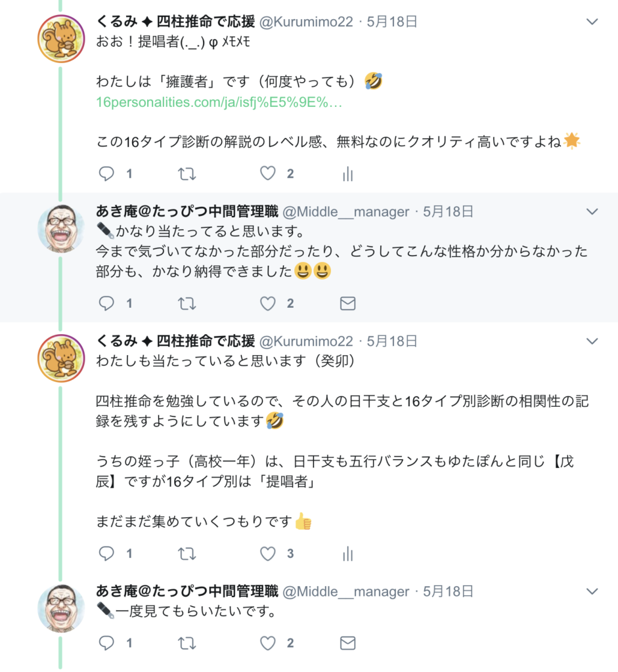This screenshot has width=618, height=672.
Task: Retweet the かなり当たってると思います tweet
Action: [187, 303]
